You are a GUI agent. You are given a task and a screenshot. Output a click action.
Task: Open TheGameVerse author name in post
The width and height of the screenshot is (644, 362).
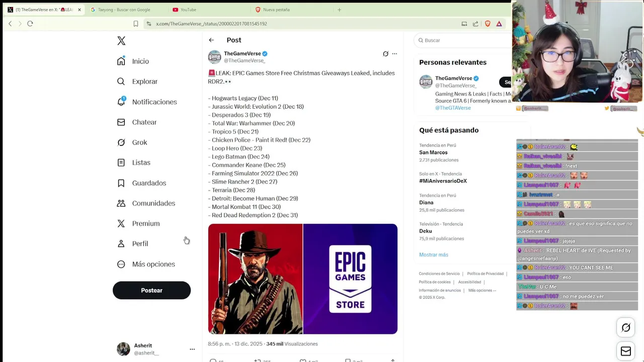(243, 53)
